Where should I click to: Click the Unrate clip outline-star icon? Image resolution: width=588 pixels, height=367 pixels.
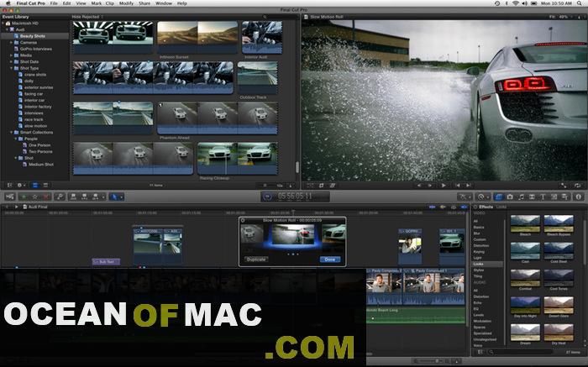click(x=35, y=197)
